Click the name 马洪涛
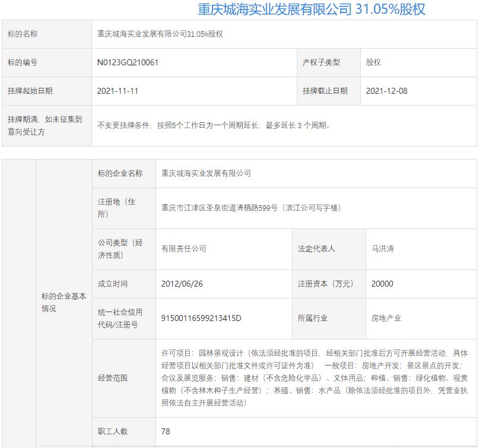The image size is (479, 448). coord(382,249)
